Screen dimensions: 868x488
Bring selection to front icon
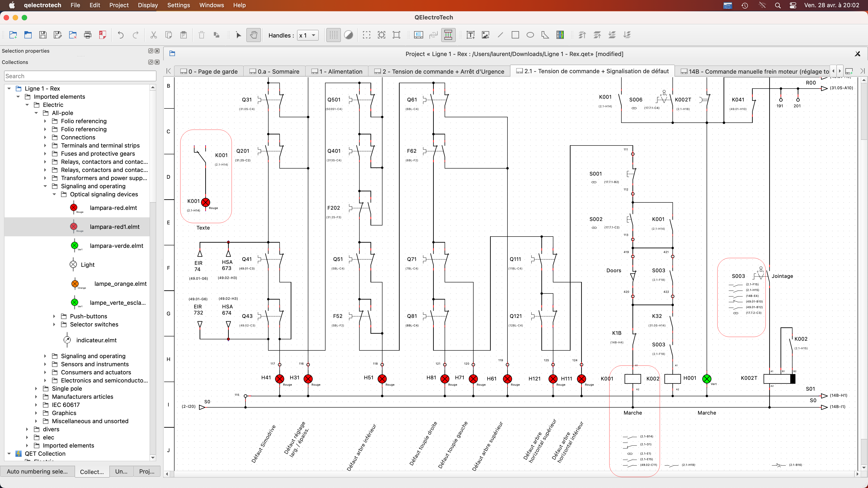(x=582, y=35)
